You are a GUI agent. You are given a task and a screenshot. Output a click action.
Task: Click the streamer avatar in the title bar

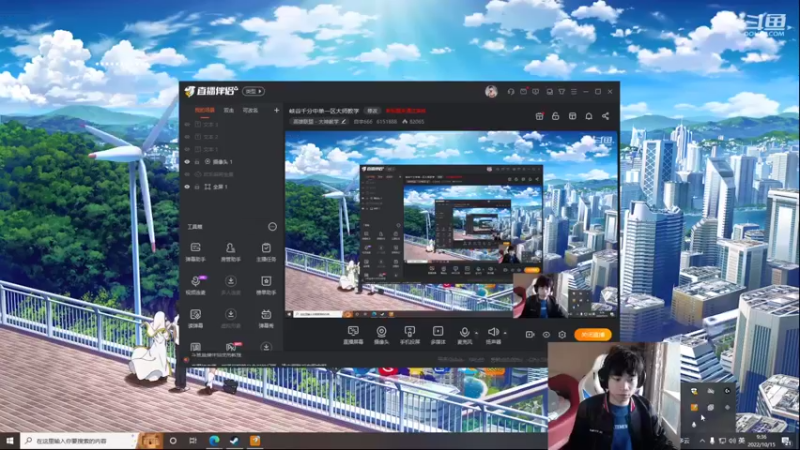click(x=491, y=91)
